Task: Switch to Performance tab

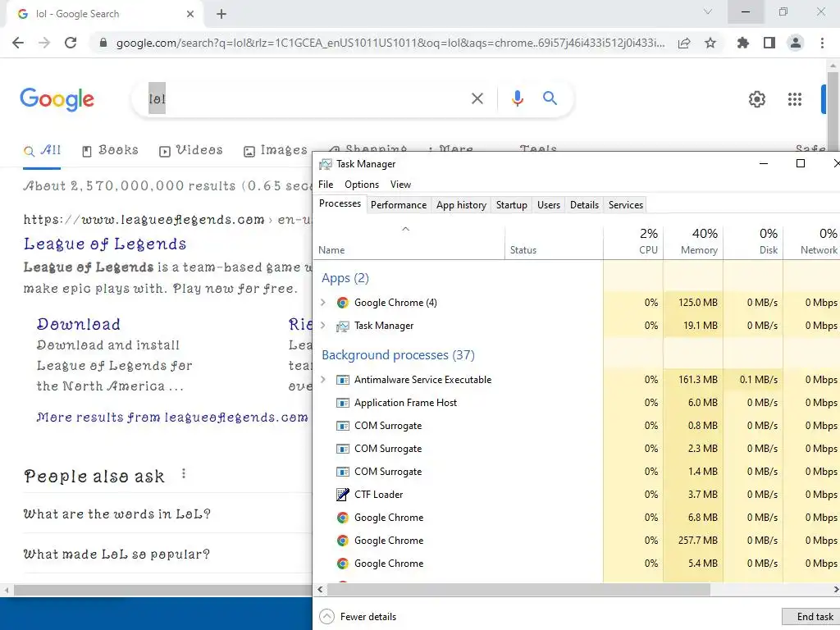Action: [x=399, y=205]
